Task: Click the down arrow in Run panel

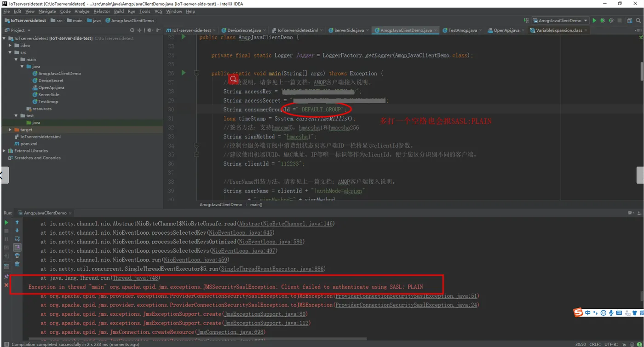Action: click(x=17, y=231)
